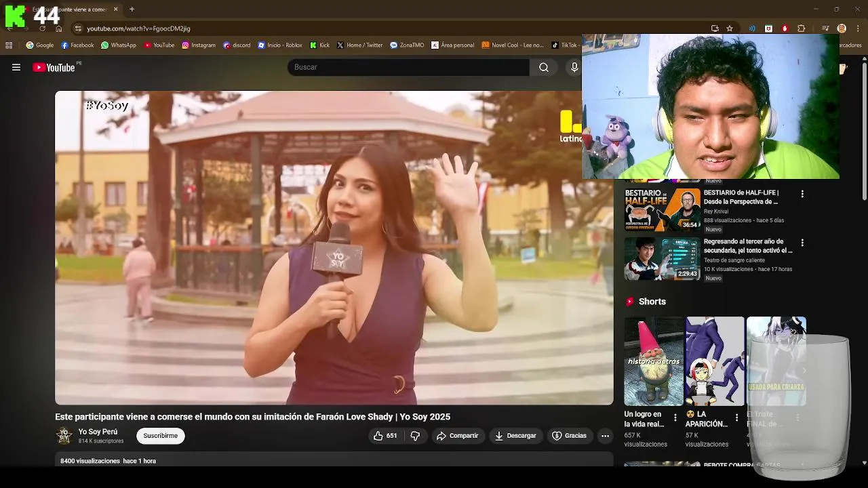Open options menu for Regresando video
Viewport: 868px width, 488px height.
802,243
